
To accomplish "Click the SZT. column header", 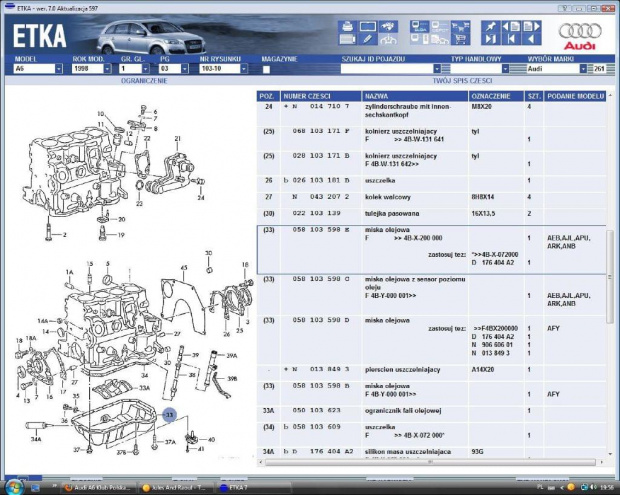I will (x=534, y=96).
